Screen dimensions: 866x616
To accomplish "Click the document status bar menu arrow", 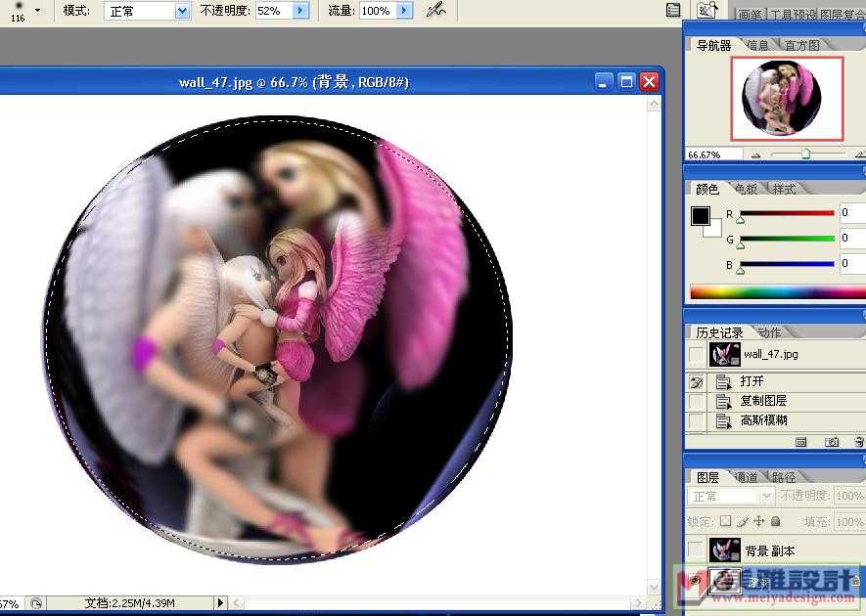I will pyautogui.click(x=220, y=602).
